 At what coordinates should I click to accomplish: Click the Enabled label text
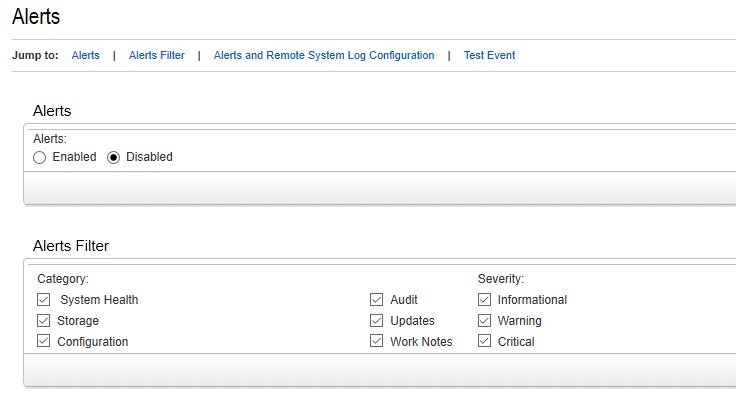pos(74,157)
